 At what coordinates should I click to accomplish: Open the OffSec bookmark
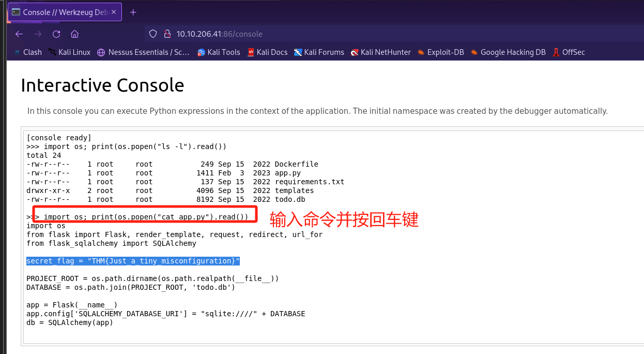point(569,52)
